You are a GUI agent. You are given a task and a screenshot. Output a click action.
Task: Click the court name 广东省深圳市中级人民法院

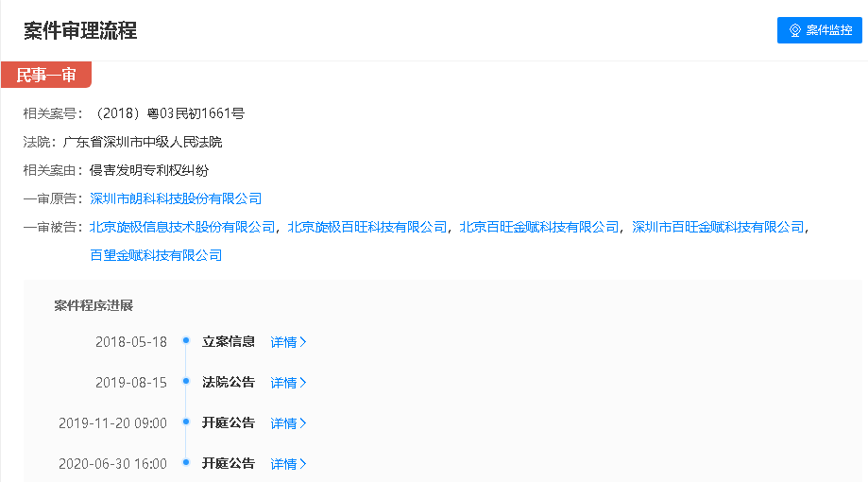tap(143, 142)
